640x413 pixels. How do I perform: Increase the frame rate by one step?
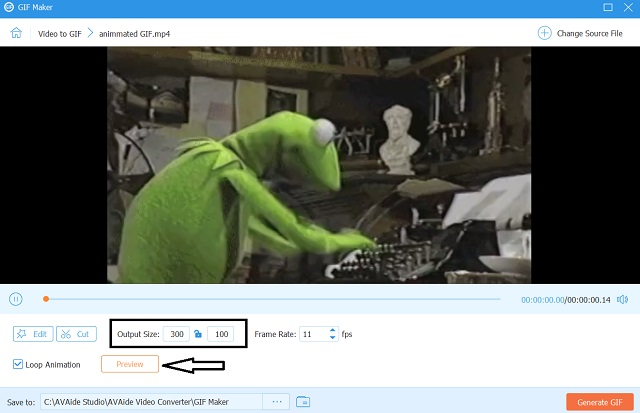pos(332,330)
